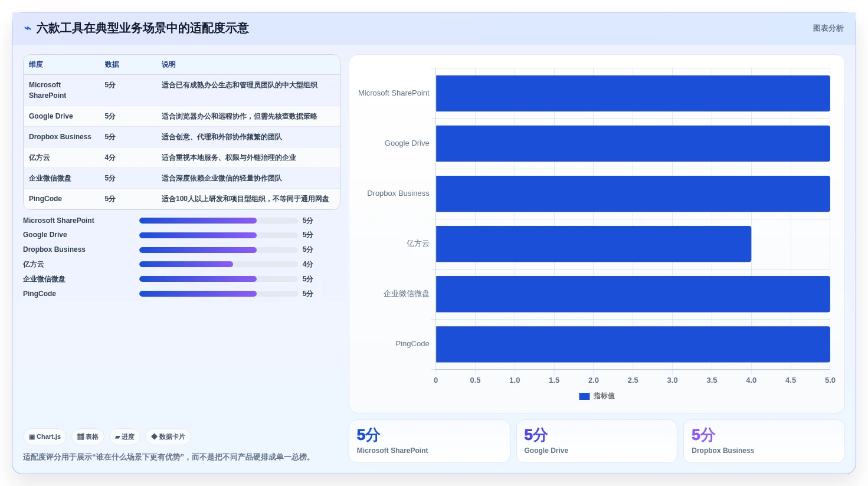
Task: Click the 指标值 legend label
Action: pyautogui.click(x=604, y=396)
